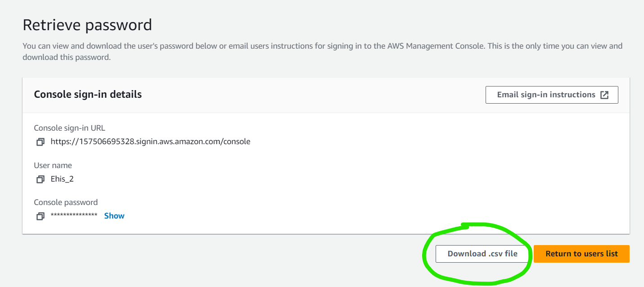Copy the user name Ehis_2
644x287 pixels.
[41, 179]
